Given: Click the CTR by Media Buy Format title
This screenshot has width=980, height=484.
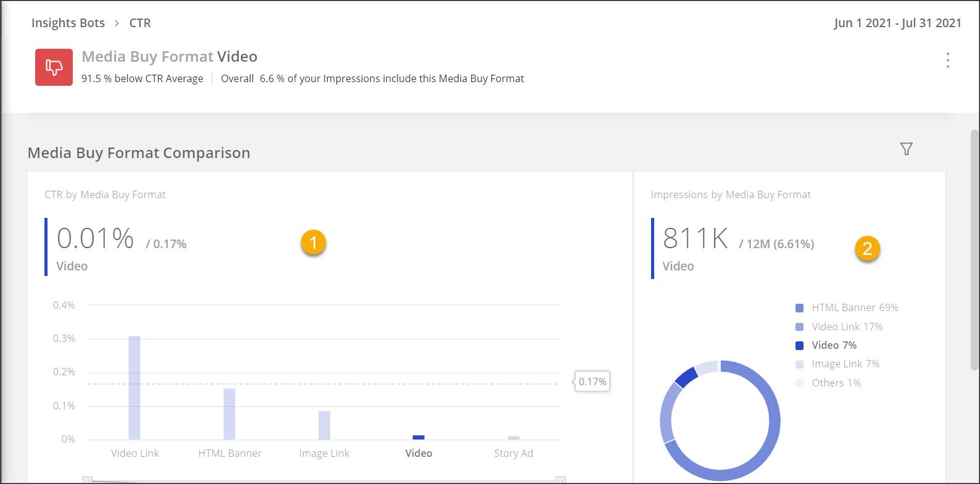Looking at the screenshot, I should 106,194.
